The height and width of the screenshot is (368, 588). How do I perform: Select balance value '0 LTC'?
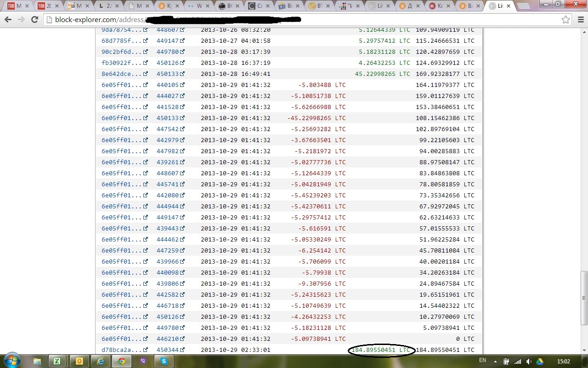click(x=465, y=339)
